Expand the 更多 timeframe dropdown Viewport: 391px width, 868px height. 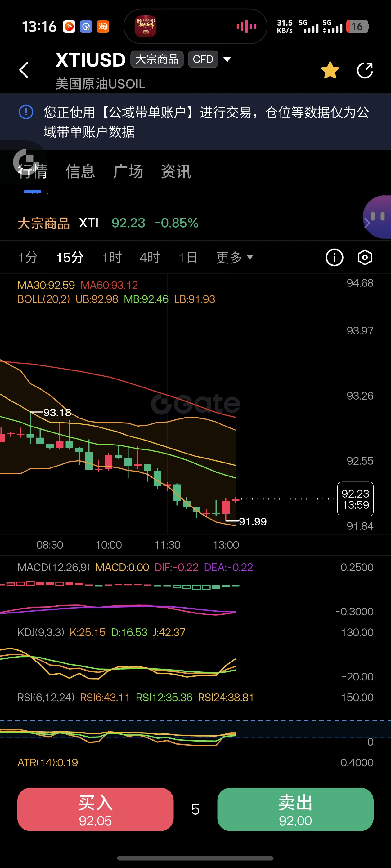click(235, 257)
